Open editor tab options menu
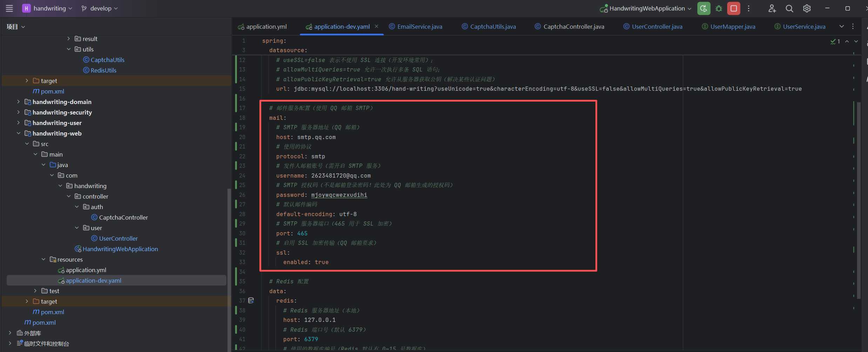 (853, 26)
